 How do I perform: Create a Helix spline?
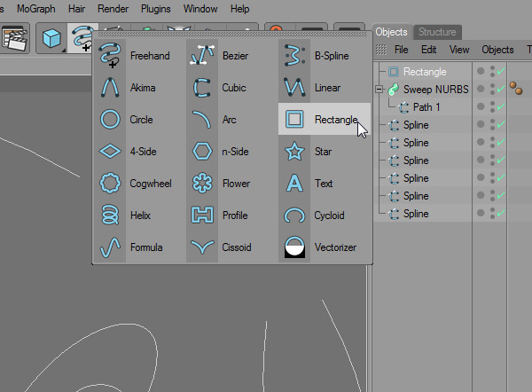(139, 216)
